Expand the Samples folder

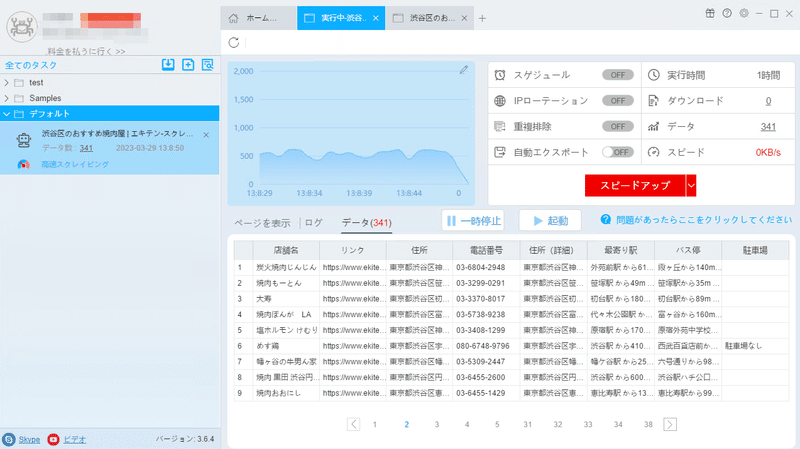point(6,98)
